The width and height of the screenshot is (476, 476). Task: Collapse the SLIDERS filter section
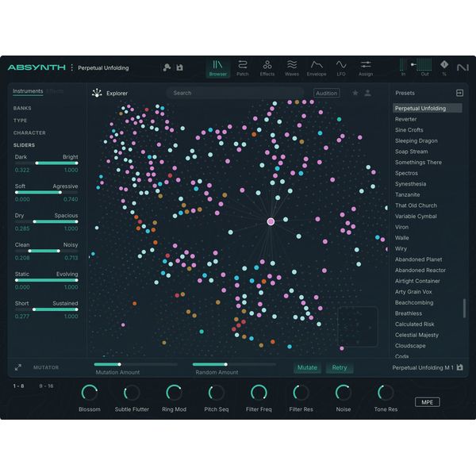click(24, 145)
